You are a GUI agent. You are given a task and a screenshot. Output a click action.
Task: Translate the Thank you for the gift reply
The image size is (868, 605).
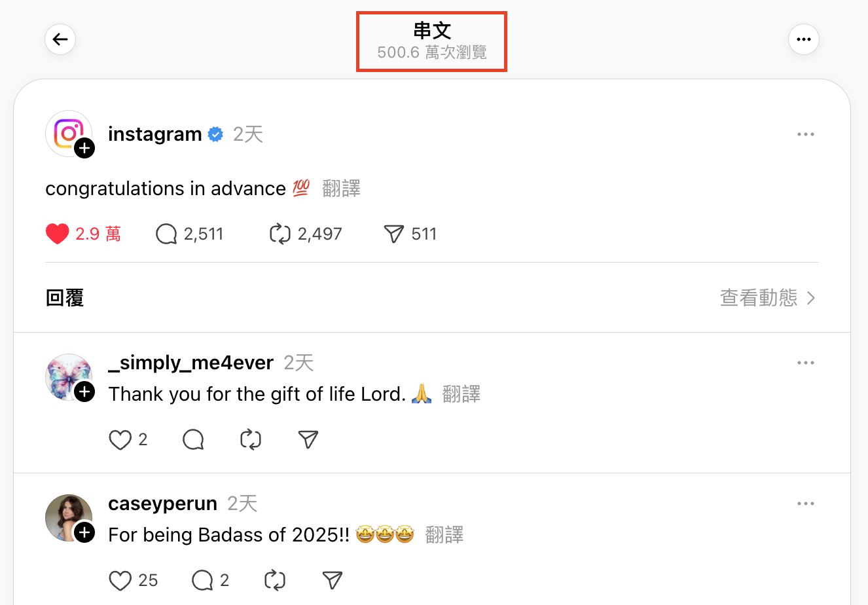click(461, 394)
